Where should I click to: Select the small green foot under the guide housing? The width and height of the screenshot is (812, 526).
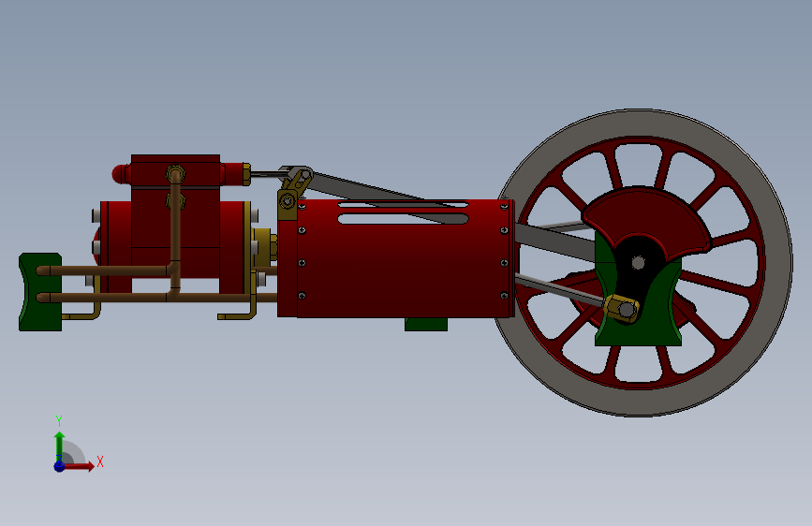[426, 325]
